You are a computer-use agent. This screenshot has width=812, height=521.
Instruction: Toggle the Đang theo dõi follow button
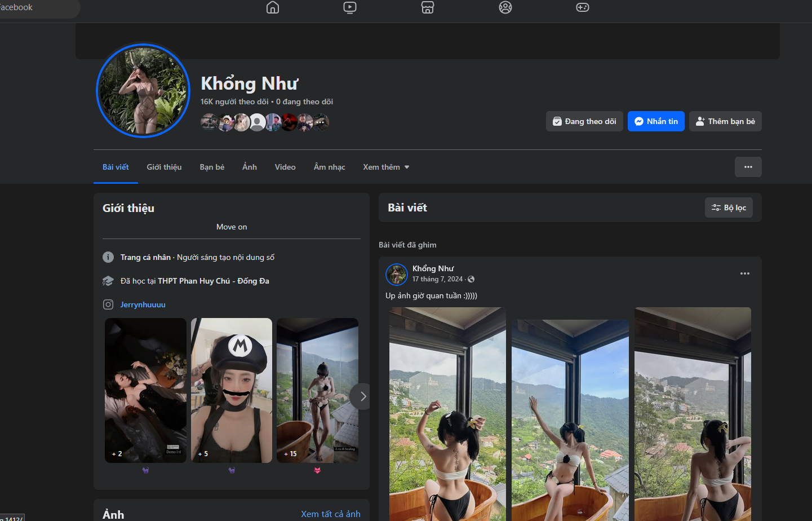(584, 121)
